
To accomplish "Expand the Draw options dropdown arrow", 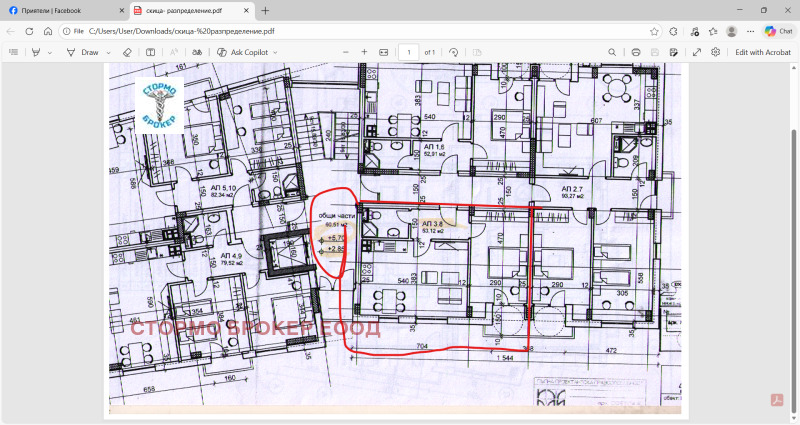I will tap(107, 52).
